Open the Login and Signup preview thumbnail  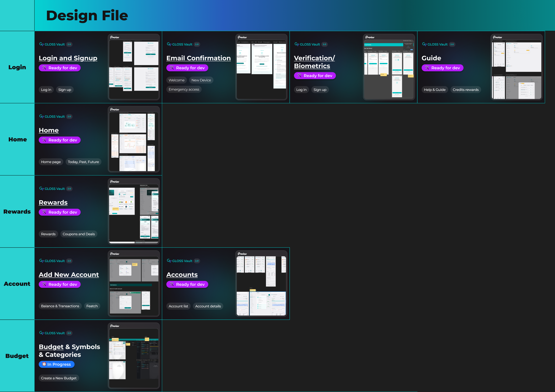click(134, 67)
